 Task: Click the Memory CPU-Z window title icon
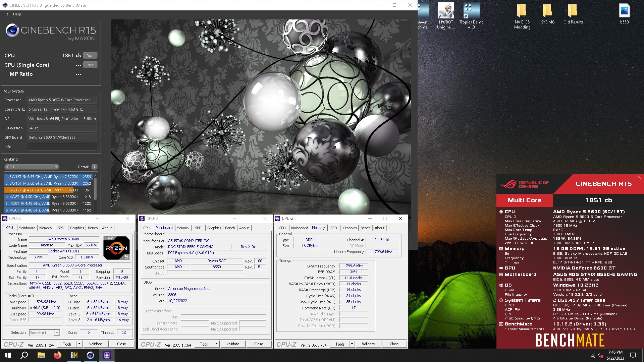click(277, 219)
